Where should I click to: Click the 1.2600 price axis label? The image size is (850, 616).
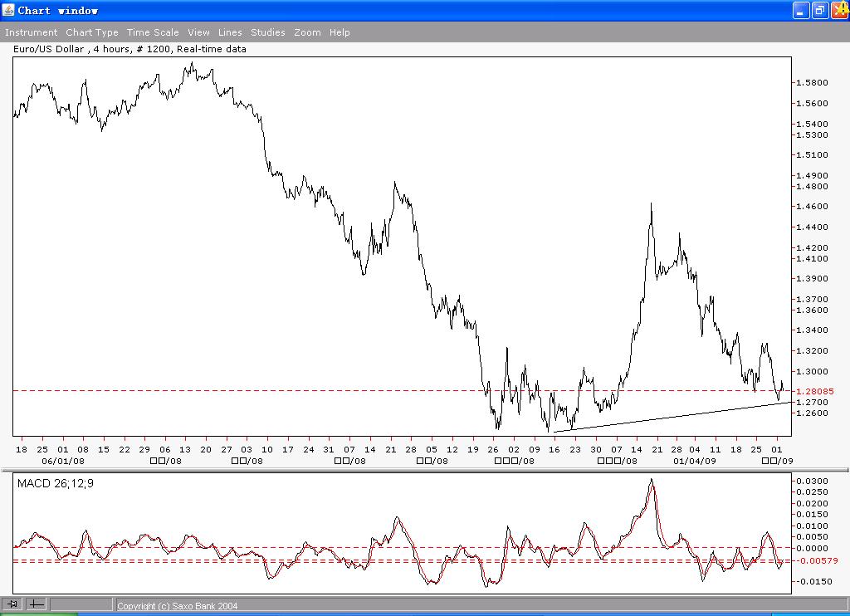tap(812, 413)
